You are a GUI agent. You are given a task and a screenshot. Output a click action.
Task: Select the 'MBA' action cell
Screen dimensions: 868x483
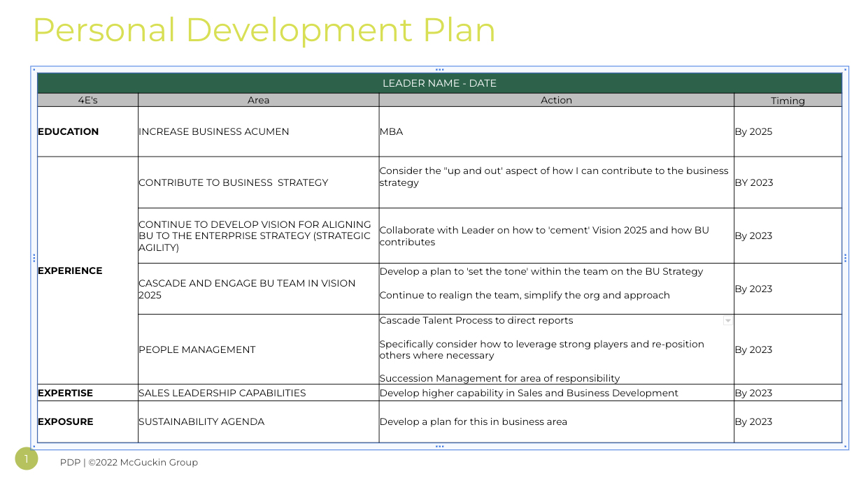pyautogui.click(x=557, y=131)
